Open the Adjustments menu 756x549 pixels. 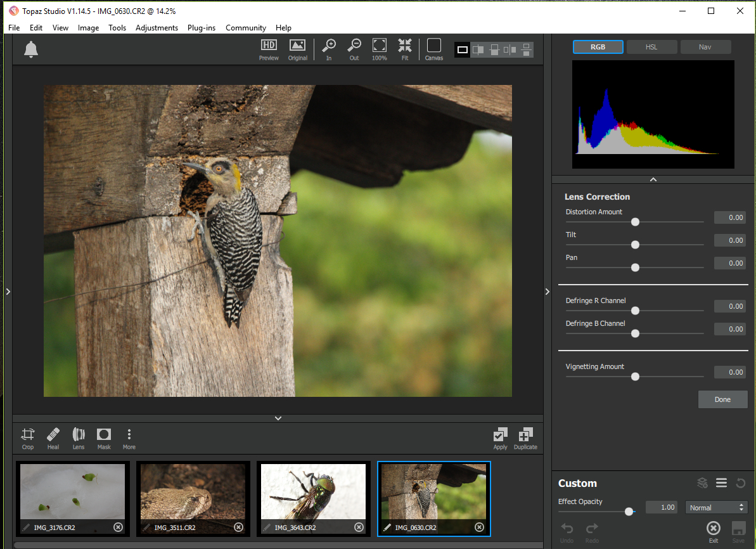(x=157, y=28)
